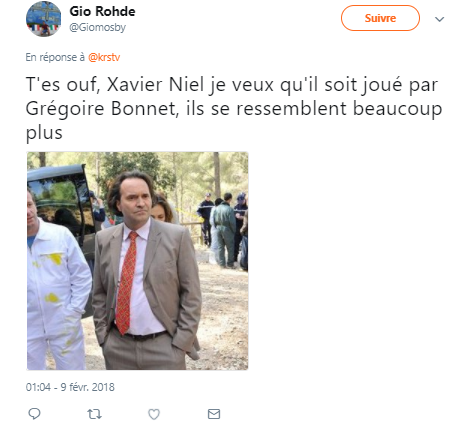Open the @Giomosby handle link
Image resolution: width=471 pixels, height=438 pixels.
coord(97,27)
